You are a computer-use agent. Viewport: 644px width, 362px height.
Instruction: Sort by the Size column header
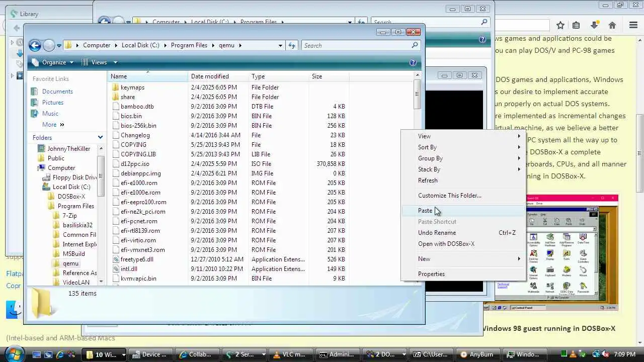[329, 76]
